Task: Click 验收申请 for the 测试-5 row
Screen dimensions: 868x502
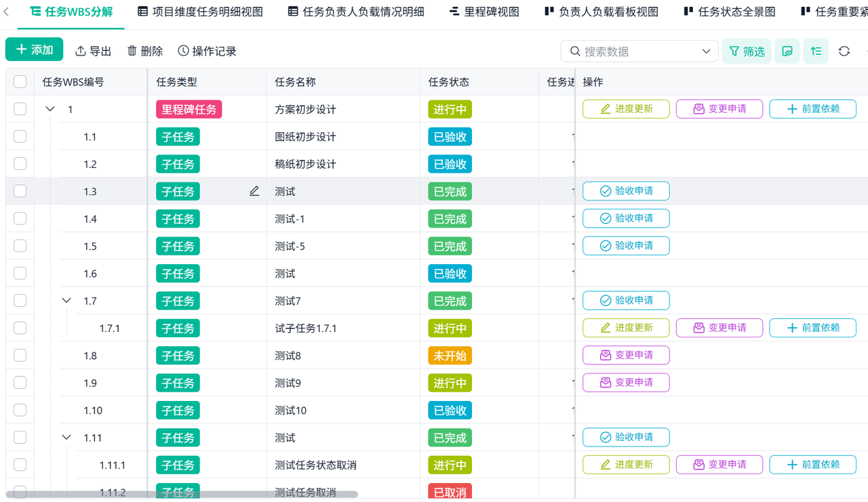Action: [x=626, y=246]
